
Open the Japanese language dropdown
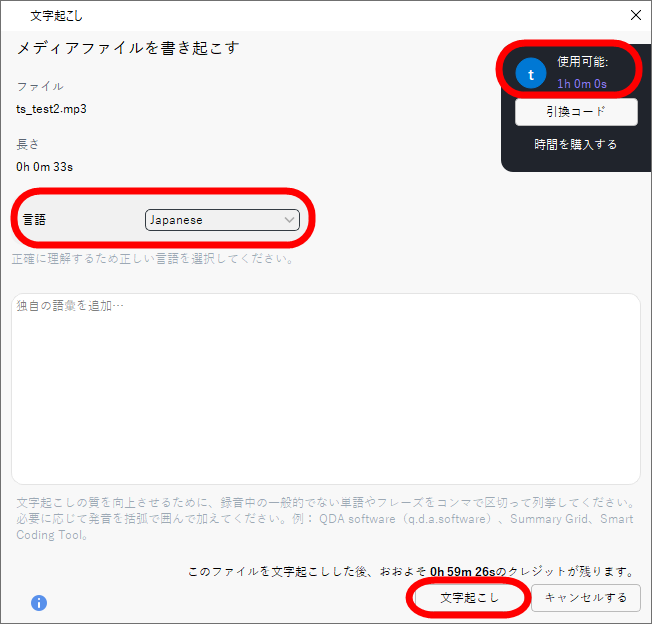click(x=222, y=220)
